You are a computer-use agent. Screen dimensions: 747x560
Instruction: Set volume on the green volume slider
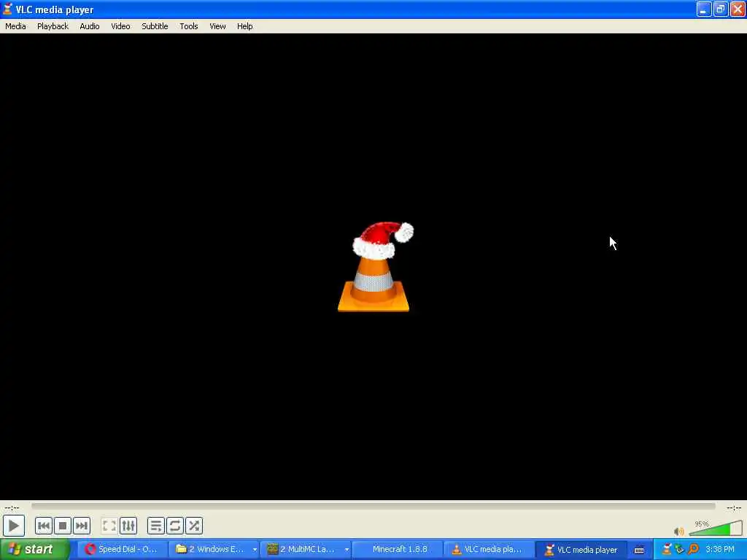(x=715, y=528)
